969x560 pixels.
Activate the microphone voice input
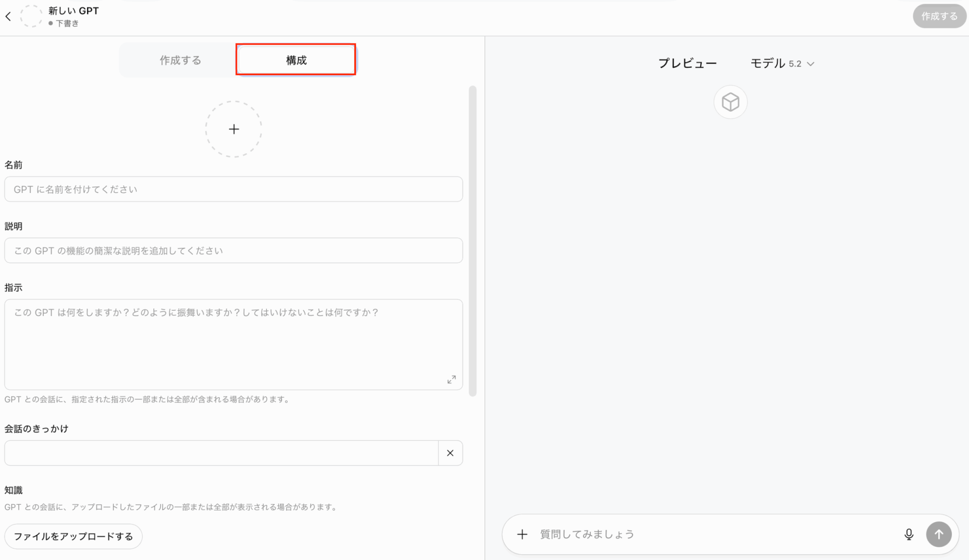(908, 534)
